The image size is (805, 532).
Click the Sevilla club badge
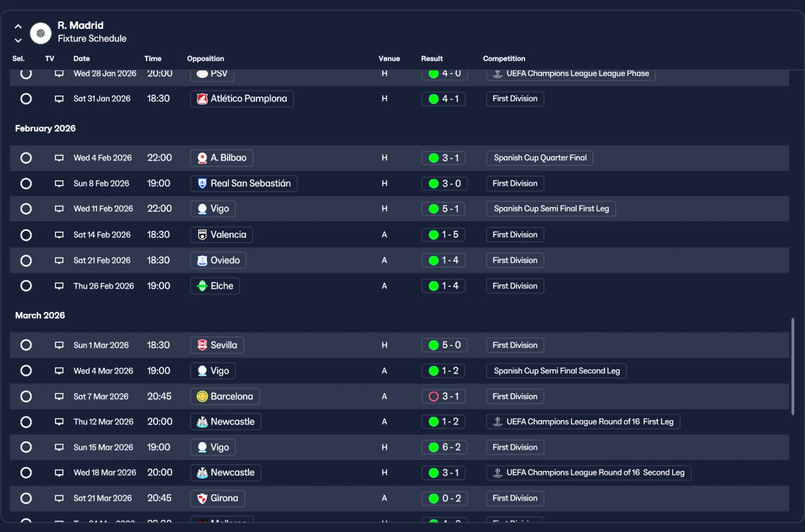202,345
